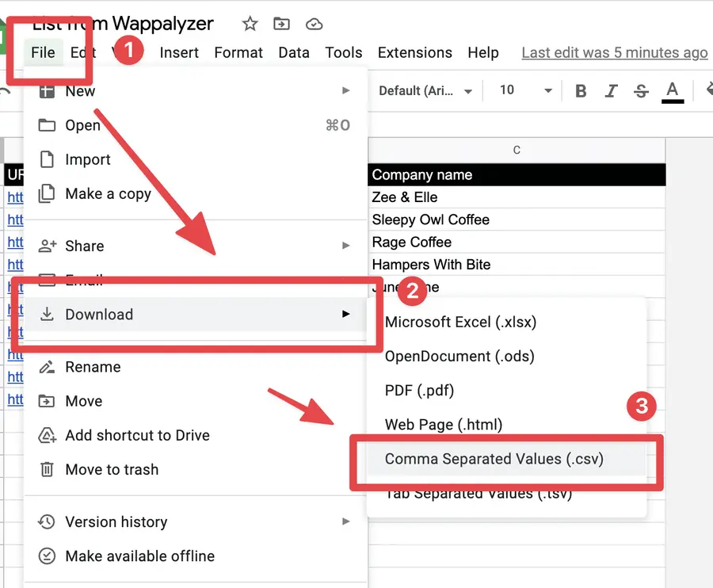Select the Hampers With Bite cell
This screenshot has height=588, width=713.
pos(517,264)
